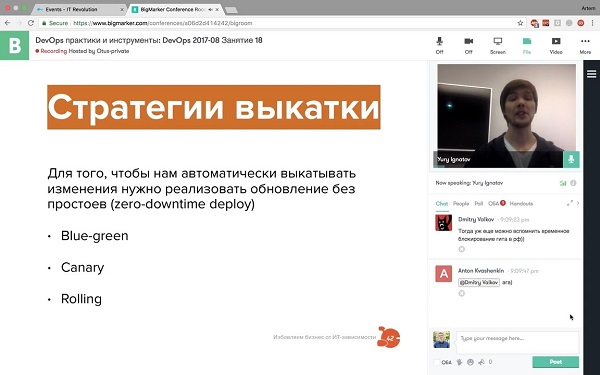
Task: Delete Anton Kvashenkin's chat message
Action: pos(461,293)
